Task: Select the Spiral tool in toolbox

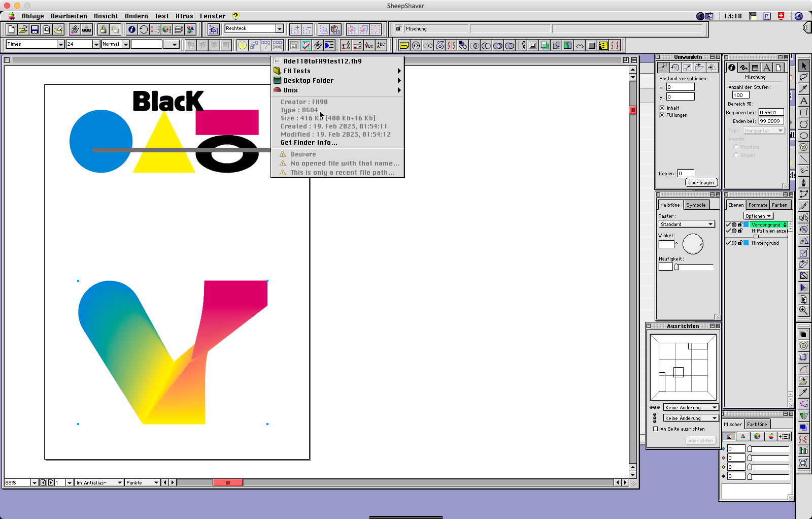Action: (x=803, y=147)
